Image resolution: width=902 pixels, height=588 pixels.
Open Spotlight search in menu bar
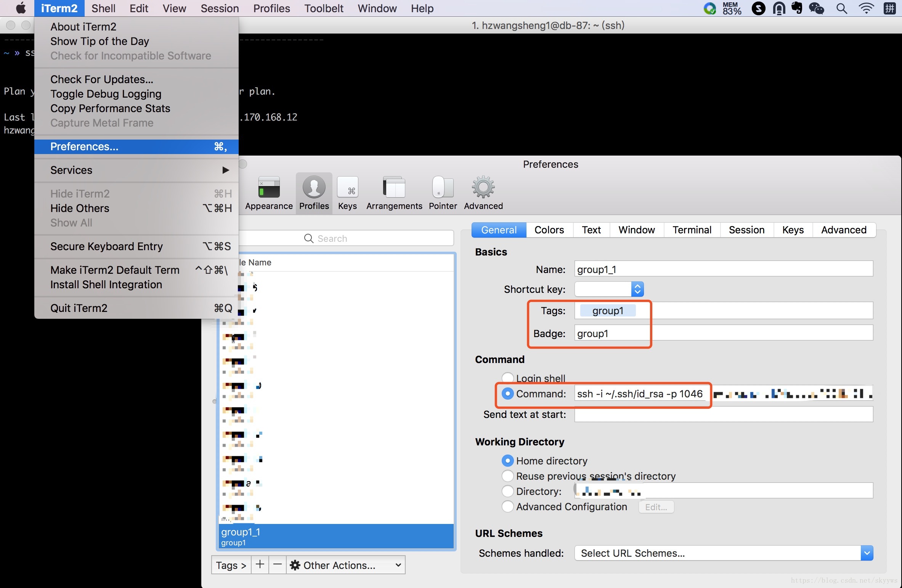841,8
